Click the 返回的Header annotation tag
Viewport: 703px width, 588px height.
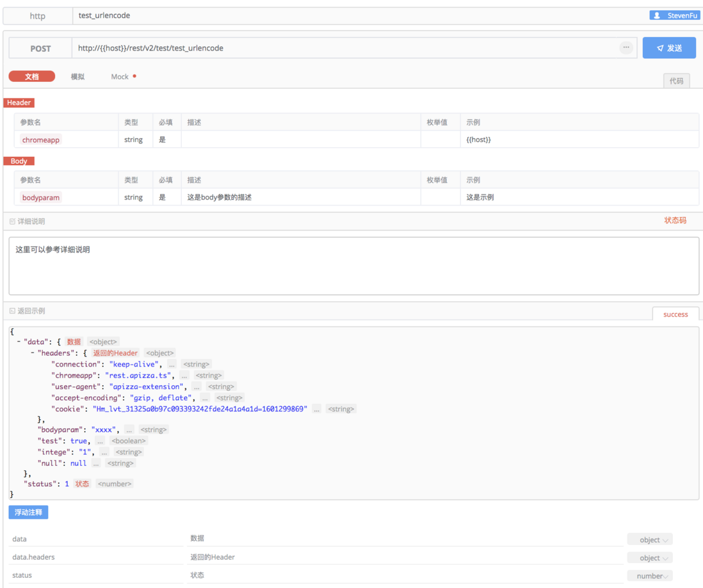[x=115, y=353]
